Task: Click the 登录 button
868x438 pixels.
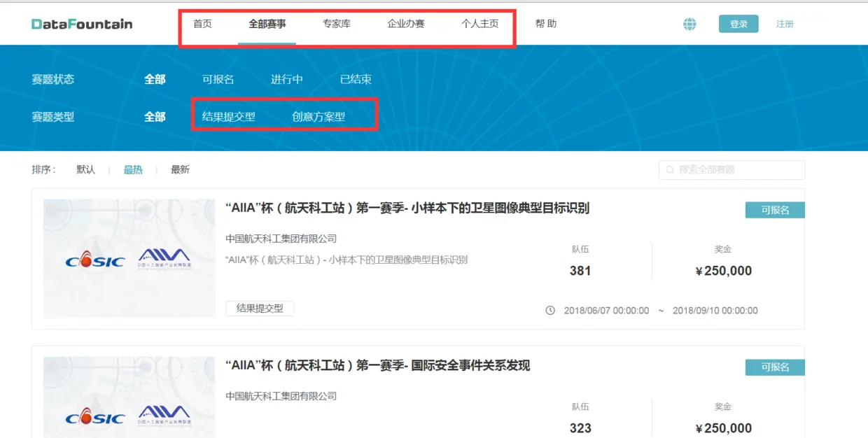Action: [738, 24]
